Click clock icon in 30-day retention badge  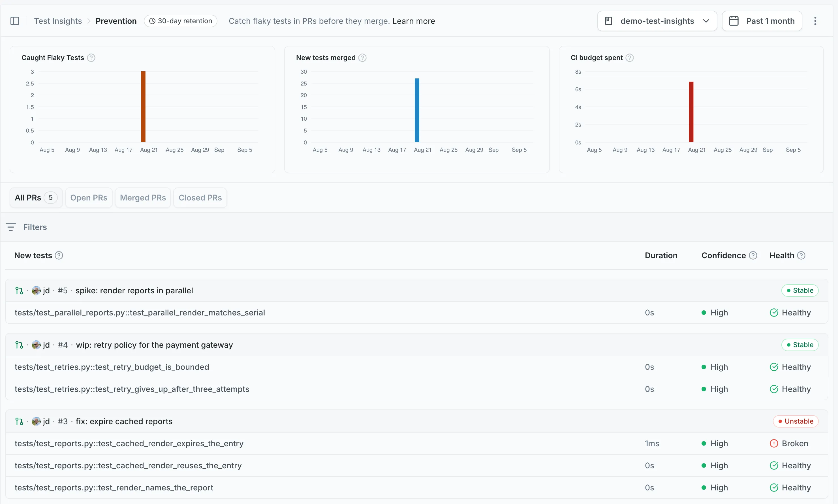[153, 21]
